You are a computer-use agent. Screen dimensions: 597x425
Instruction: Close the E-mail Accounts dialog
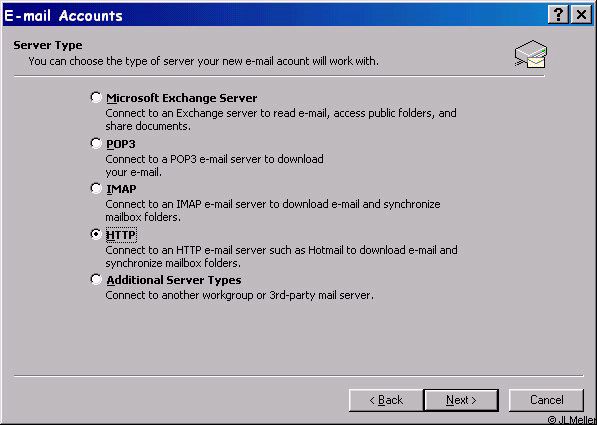pyautogui.click(x=581, y=15)
